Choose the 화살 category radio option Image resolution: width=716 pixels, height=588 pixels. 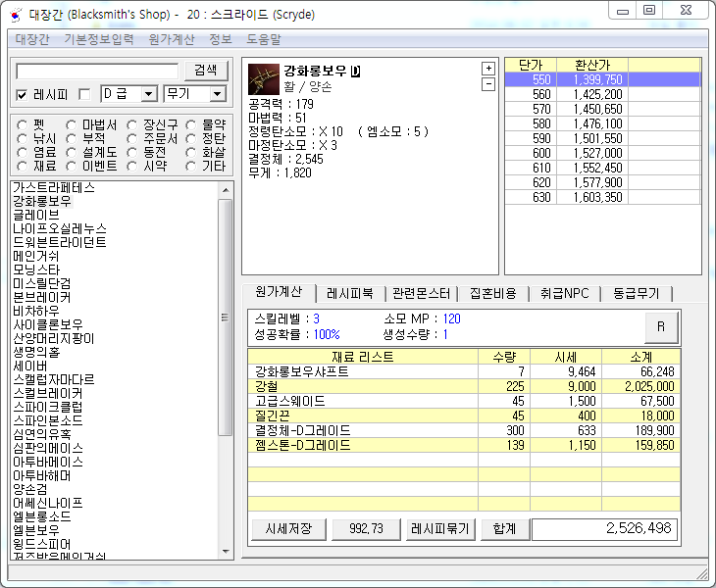pos(192,152)
